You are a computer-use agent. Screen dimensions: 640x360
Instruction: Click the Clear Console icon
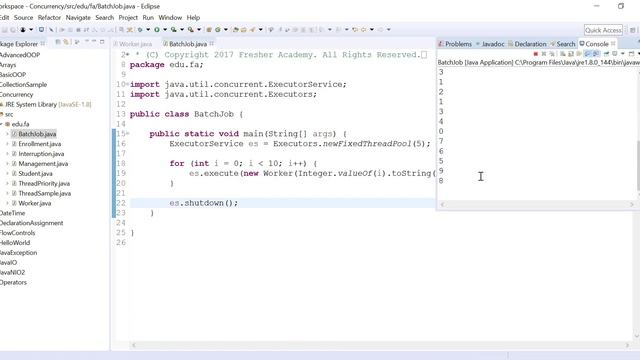(x=562, y=54)
